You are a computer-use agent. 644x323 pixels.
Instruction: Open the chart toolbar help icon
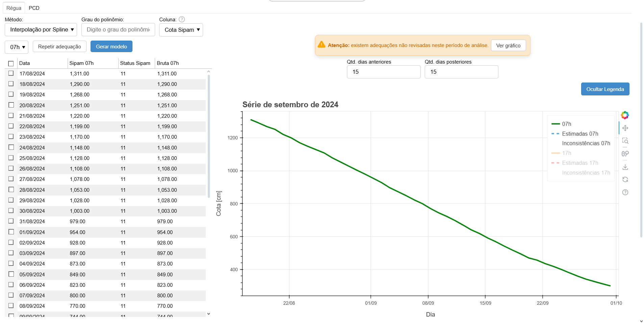[x=625, y=192]
